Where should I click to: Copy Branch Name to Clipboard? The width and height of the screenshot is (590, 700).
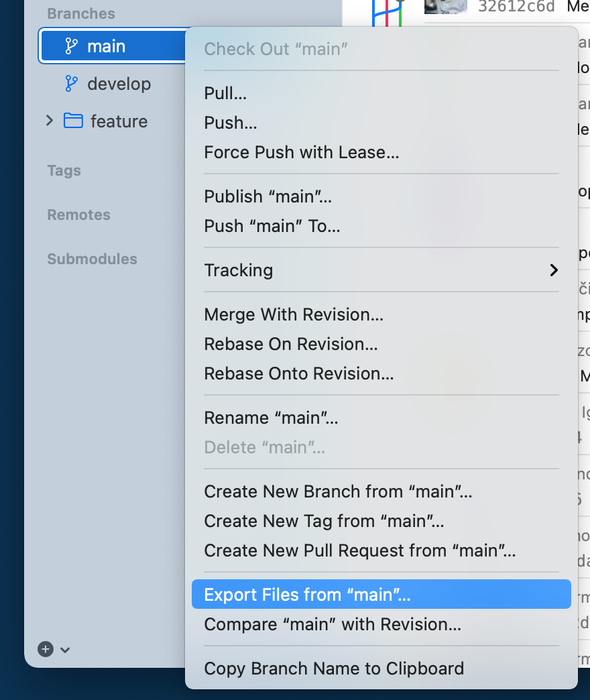(334, 668)
